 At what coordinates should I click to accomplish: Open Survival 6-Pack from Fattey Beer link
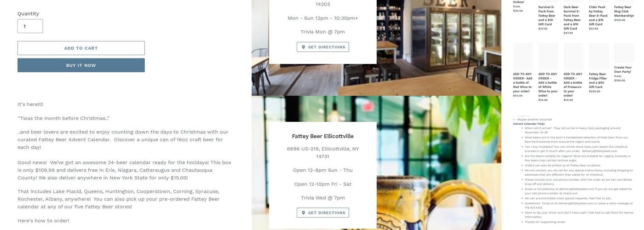click(x=547, y=16)
